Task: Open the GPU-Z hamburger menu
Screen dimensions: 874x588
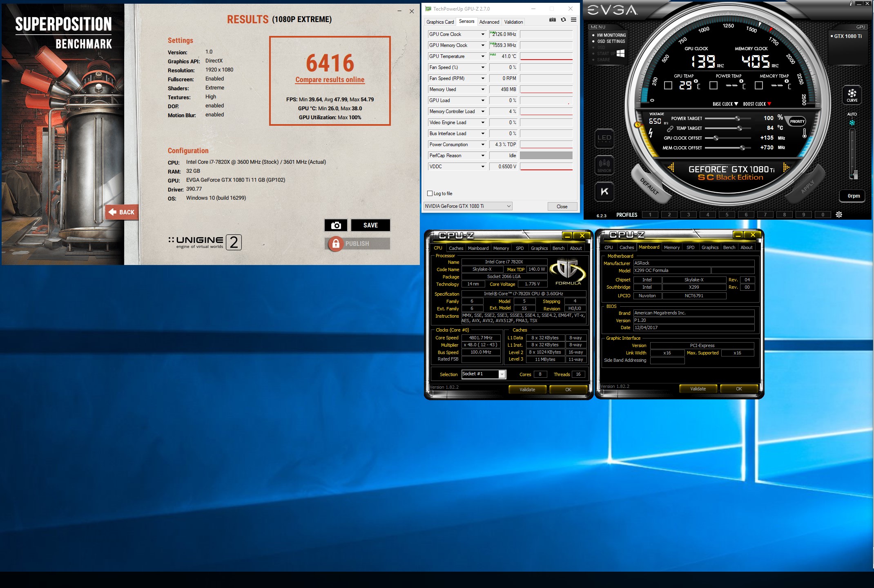Action: pyautogui.click(x=573, y=20)
